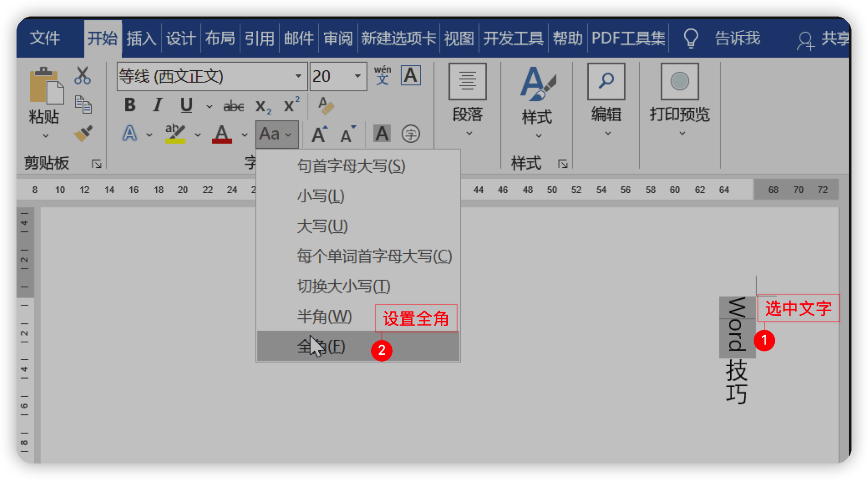The width and height of the screenshot is (868, 480).
Task: Increase font size with larger A
Action: coord(319,134)
